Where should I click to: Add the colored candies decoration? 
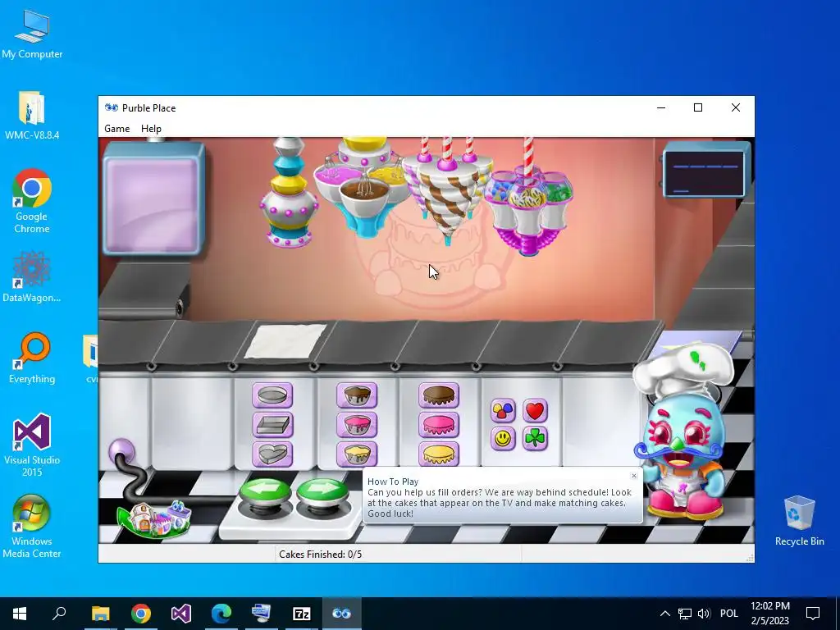tap(503, 411)
